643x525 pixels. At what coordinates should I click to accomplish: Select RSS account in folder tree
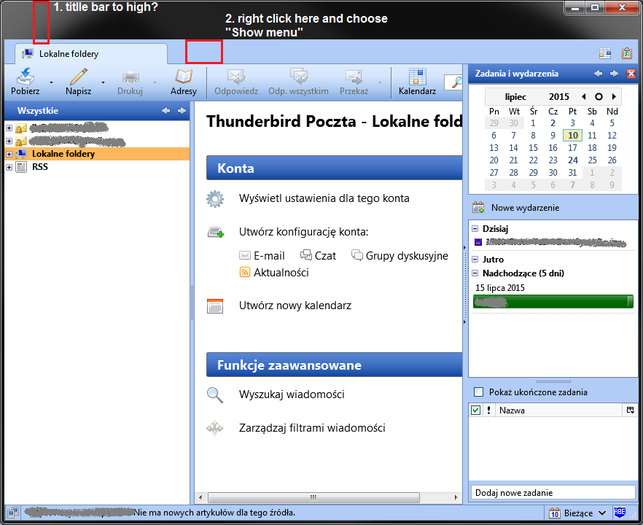tap(40, 167)
